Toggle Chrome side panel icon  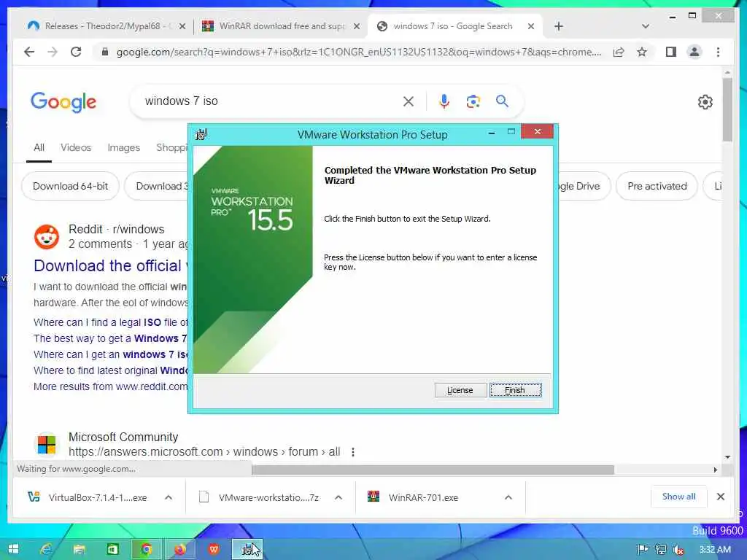click(671, 52)
